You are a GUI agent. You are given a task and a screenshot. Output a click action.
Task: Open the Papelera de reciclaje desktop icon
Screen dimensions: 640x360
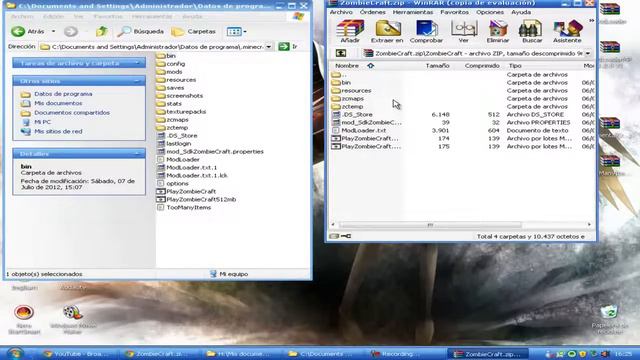click(609, 320)
